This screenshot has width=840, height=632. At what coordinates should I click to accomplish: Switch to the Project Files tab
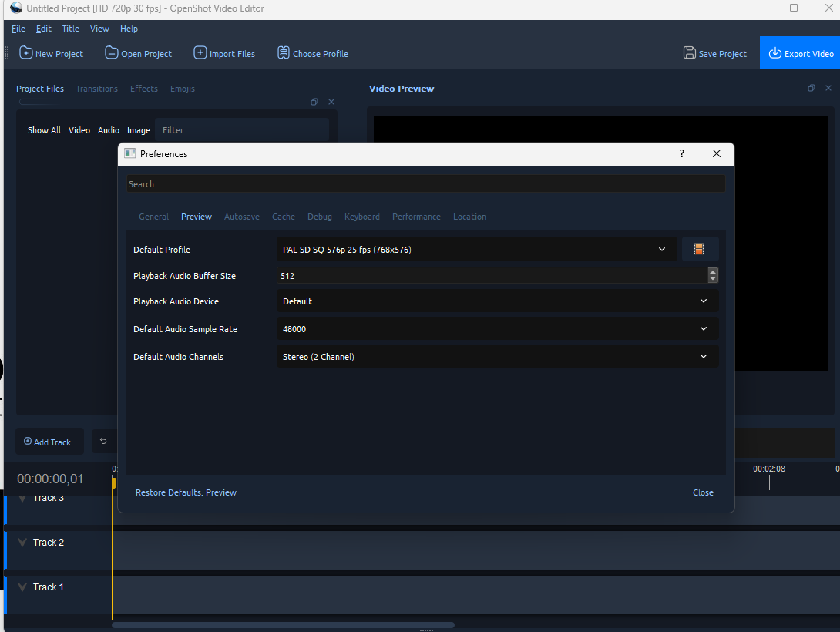(39, 89)
